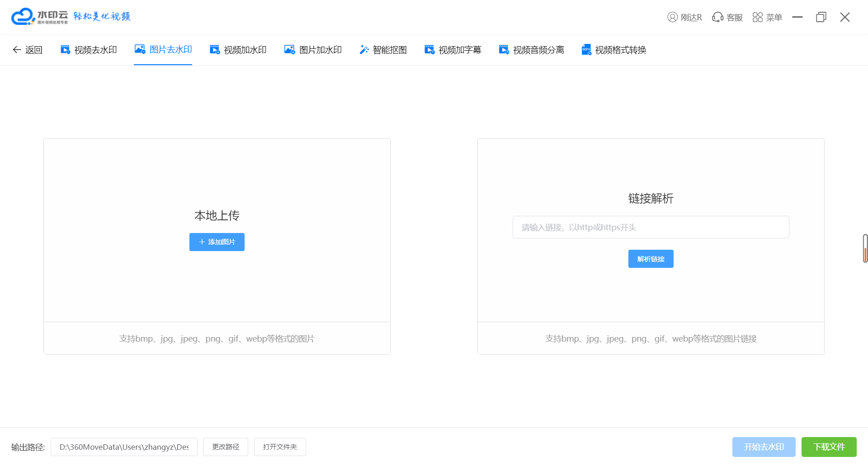Switch to the 视频加字幕 tab
Screen dimensions: 868x466
453,50
